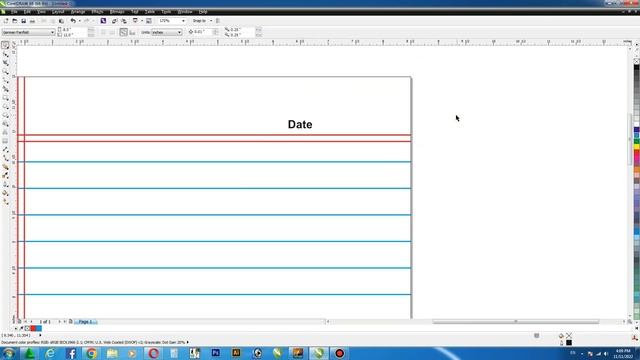The image size is (640, 360).
Task: Select the Freehand tool
Action: 5,80
